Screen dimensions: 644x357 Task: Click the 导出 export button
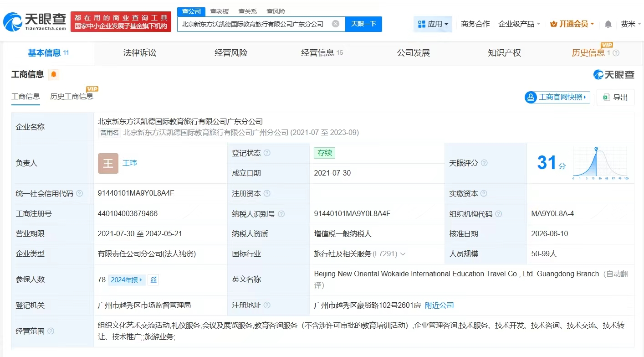[615, 97]
